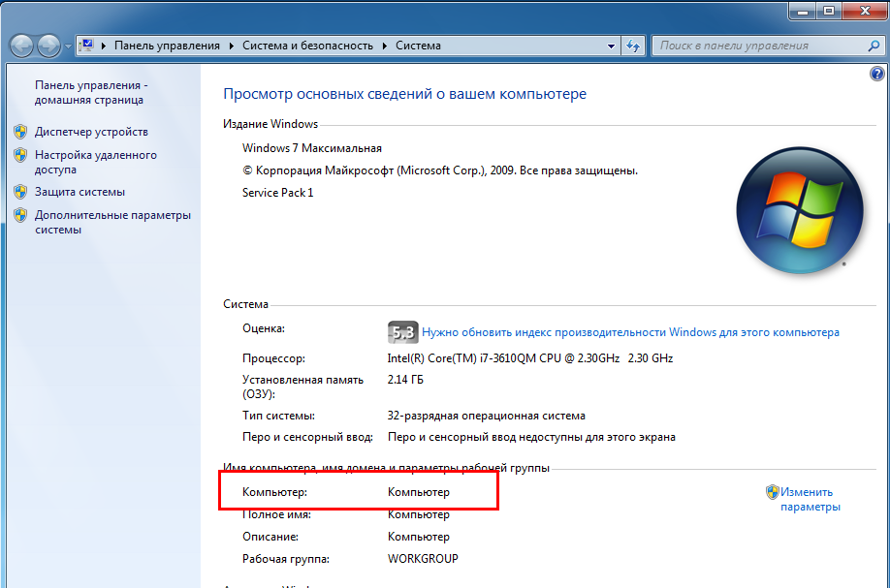Click the Windows 7 Максимальная text
Screen dimensions: 890x588
[x=311, y=148]
